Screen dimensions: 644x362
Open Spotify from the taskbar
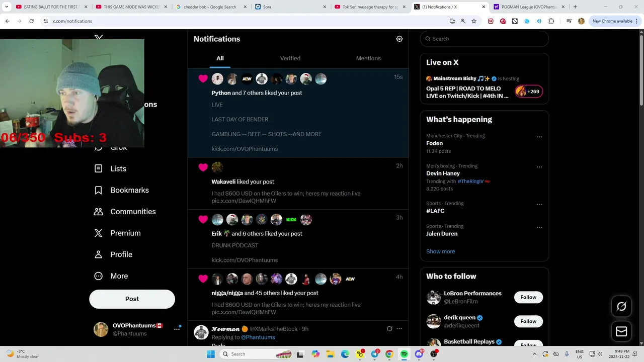coord(404,354)
